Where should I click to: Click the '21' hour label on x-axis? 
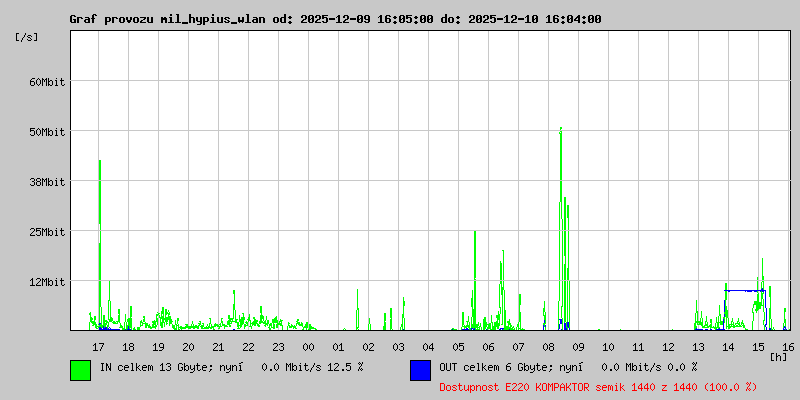(x=218, y=347)
